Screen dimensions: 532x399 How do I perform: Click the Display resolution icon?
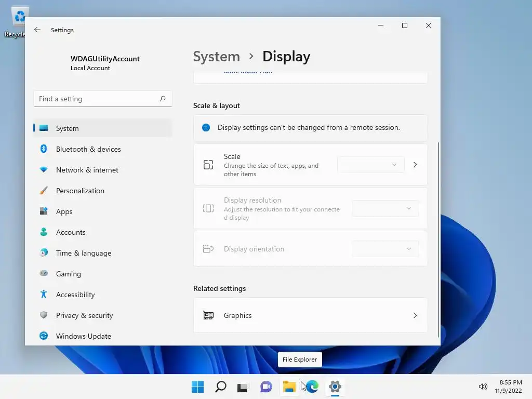pos(208,208)
